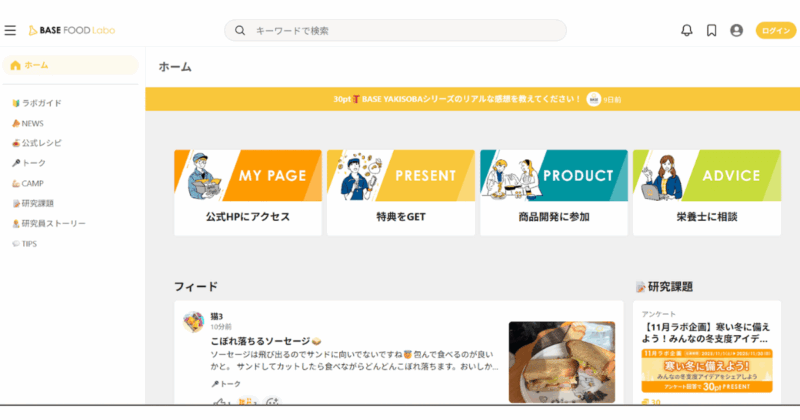The image size is (800, 420).
Task: Click the ログイン button
Action: coord(776,31)
